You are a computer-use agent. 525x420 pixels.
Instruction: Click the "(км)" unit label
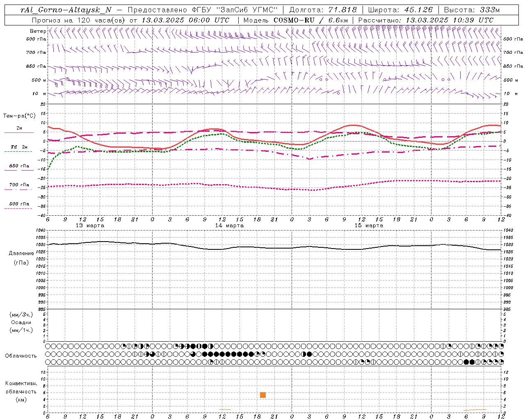pos(21,399)
